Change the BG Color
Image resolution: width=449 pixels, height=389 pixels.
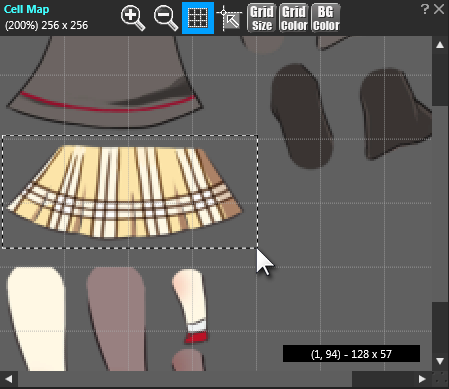[326, 18]
